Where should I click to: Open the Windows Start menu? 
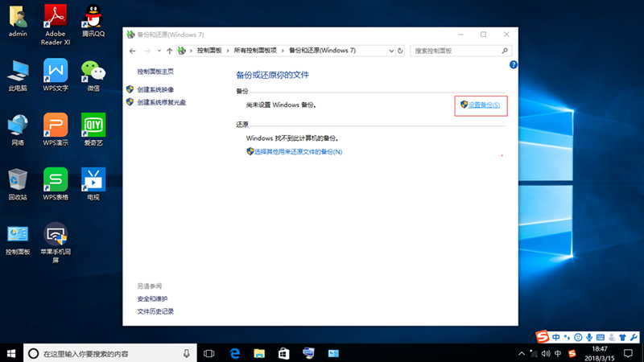click(x=11, y=353)
